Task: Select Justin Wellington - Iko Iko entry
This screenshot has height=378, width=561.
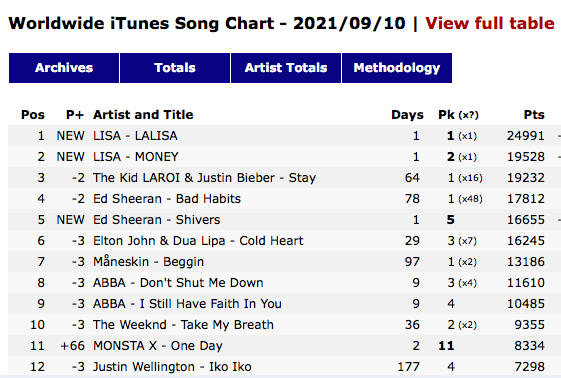Action: coord(172,367)
